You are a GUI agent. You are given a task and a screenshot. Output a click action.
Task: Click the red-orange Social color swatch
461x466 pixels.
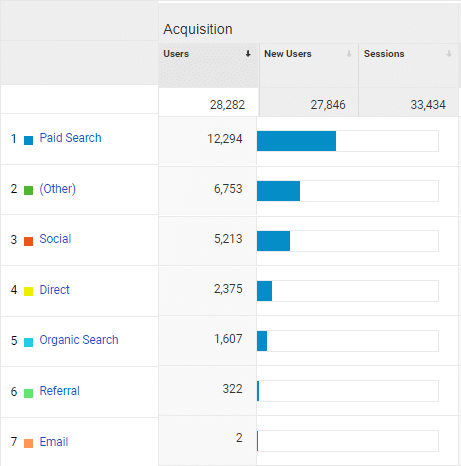28,241
